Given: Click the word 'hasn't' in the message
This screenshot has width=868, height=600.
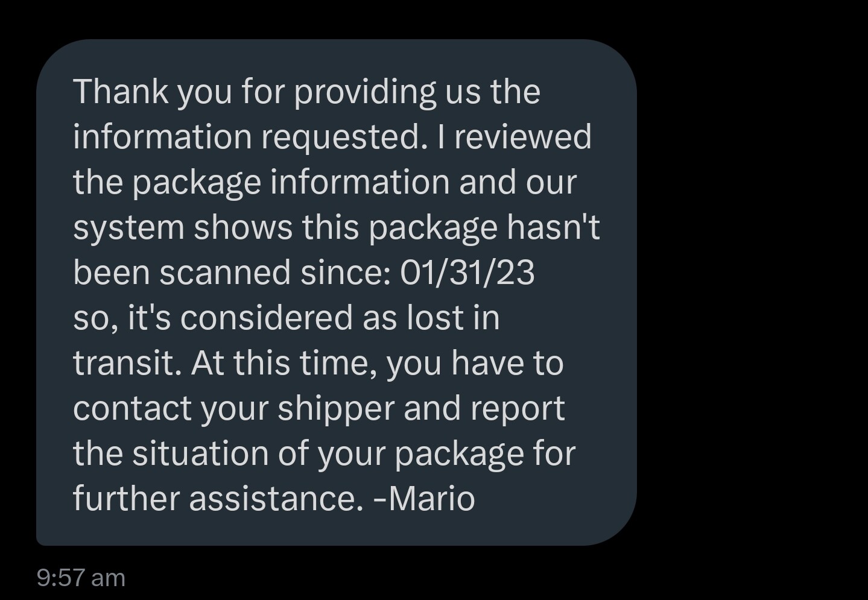Looking at the screenshot, I should pyautogui.click(x=554, y=227).
